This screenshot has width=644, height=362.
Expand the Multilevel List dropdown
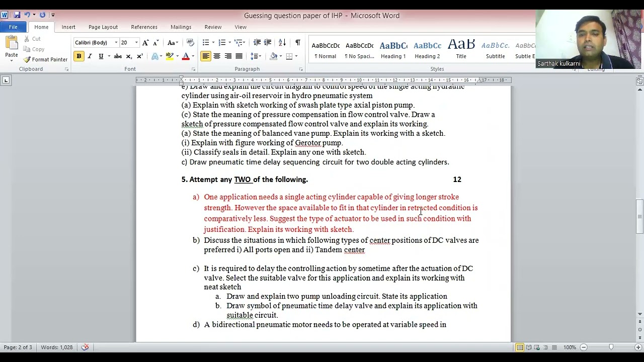click(244, 43)
